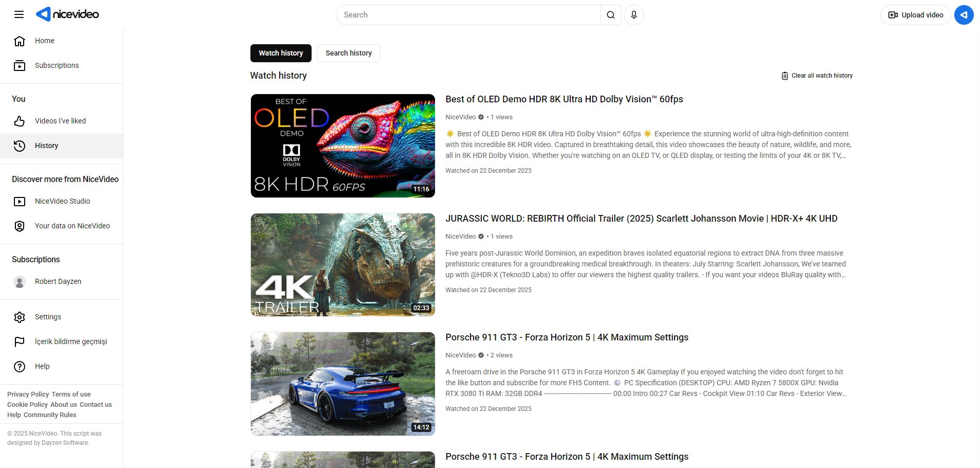Viewport: 980px width, 468px height.
Task: Open İçerik bildirme geçmişi page
Action: click(62, 342)
